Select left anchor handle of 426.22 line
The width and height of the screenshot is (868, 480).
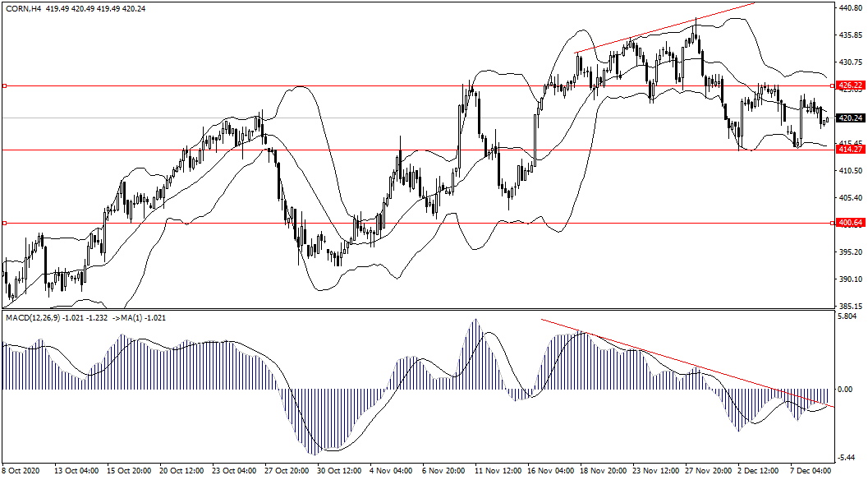4,85
